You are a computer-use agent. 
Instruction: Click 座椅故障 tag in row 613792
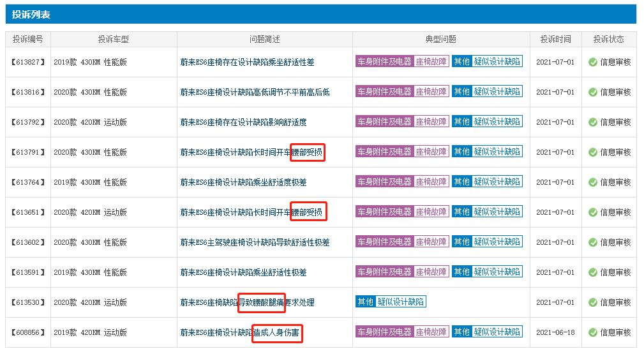coord(431,121)
